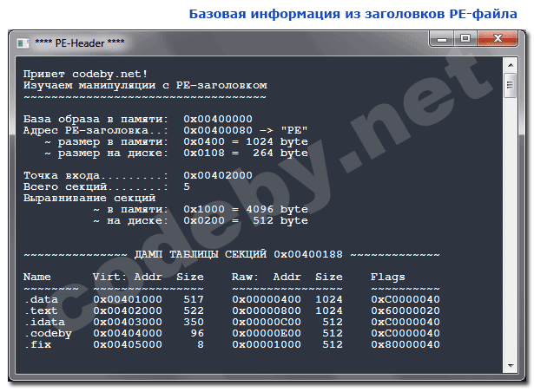The image size is (534, 392).
Task: Click section table address 0x00400188
Action: point(308,254)
